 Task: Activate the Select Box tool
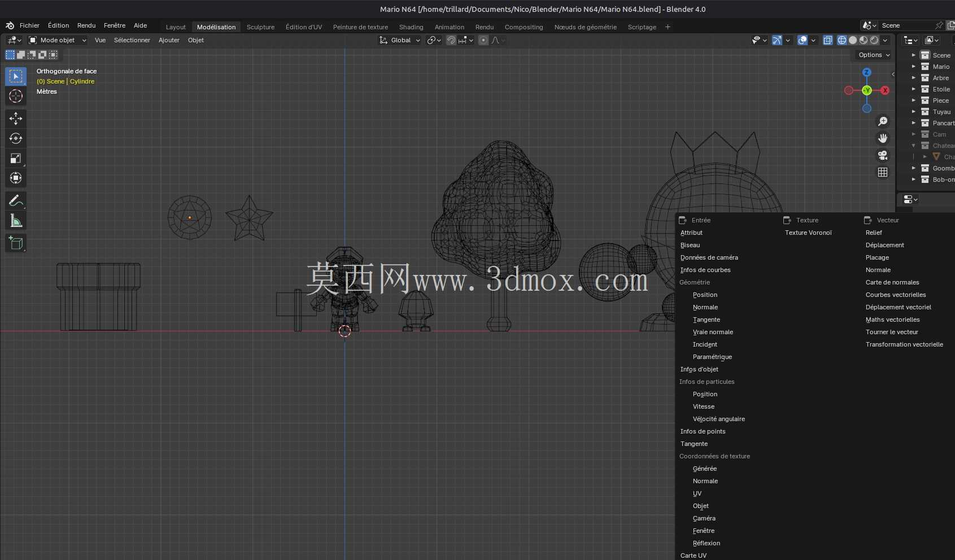coord(16,76)
